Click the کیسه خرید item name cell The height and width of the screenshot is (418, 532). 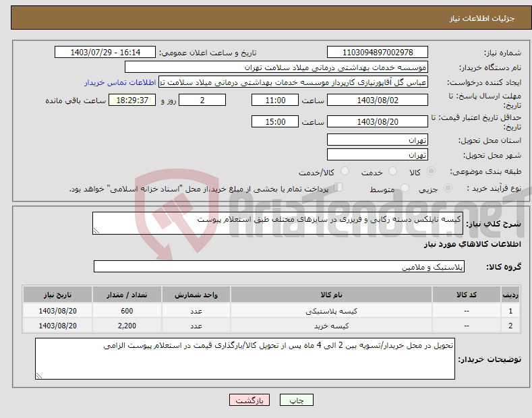[x=331, y=326]
